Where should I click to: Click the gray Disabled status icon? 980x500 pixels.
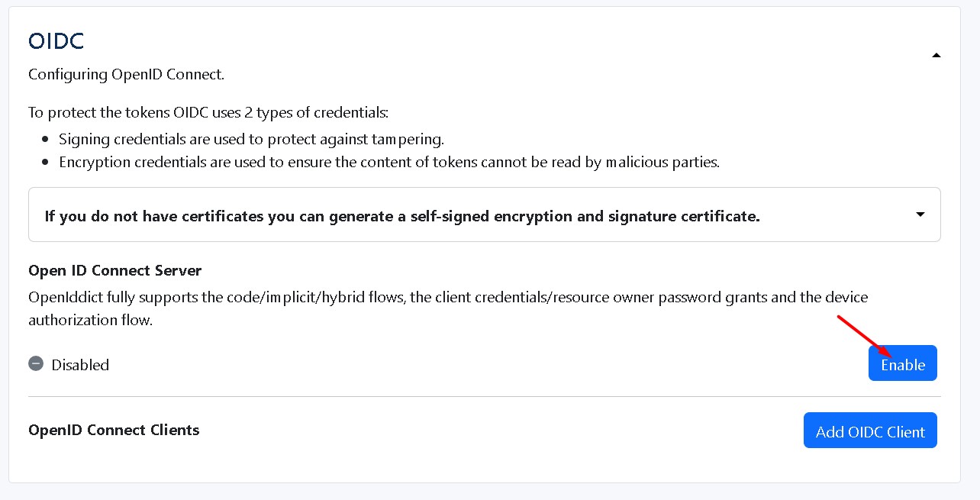(36, 364)
